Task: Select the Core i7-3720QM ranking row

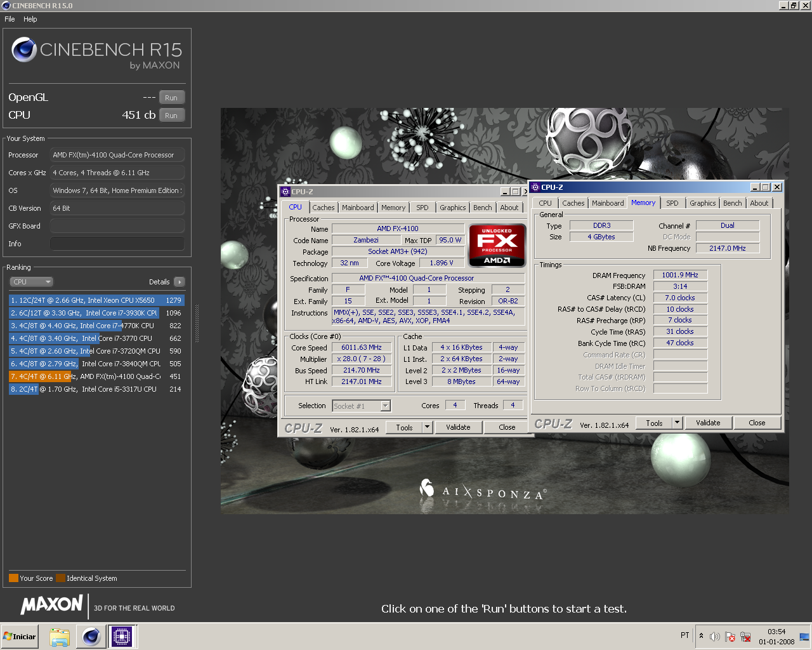Action: coord(96,351)
